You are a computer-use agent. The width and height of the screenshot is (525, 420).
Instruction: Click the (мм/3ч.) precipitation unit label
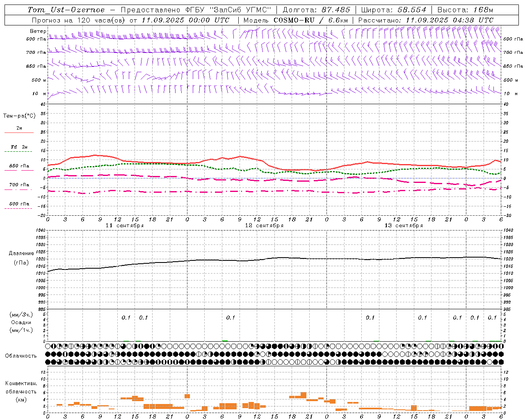click(x=21, y=315)
